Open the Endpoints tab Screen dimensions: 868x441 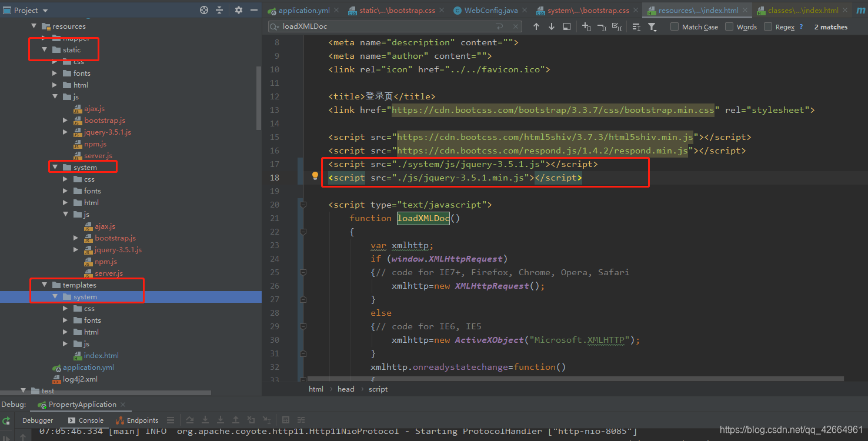pos(137,420)
